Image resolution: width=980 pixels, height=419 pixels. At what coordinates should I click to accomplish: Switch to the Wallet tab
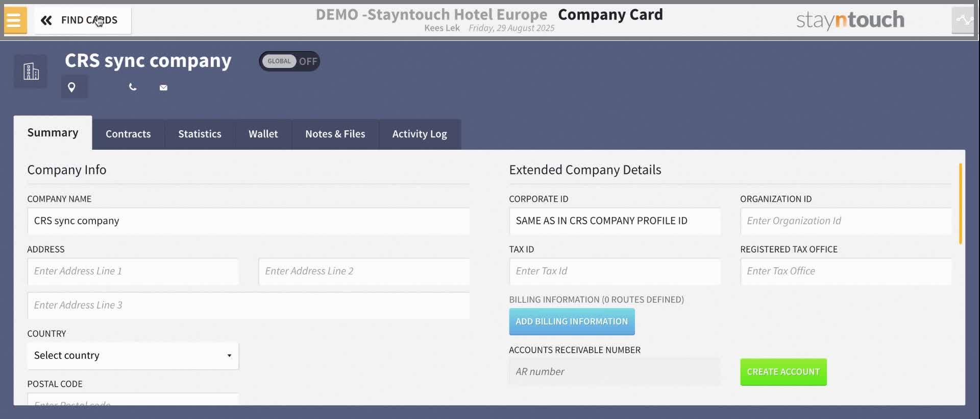tap(263, 134)
